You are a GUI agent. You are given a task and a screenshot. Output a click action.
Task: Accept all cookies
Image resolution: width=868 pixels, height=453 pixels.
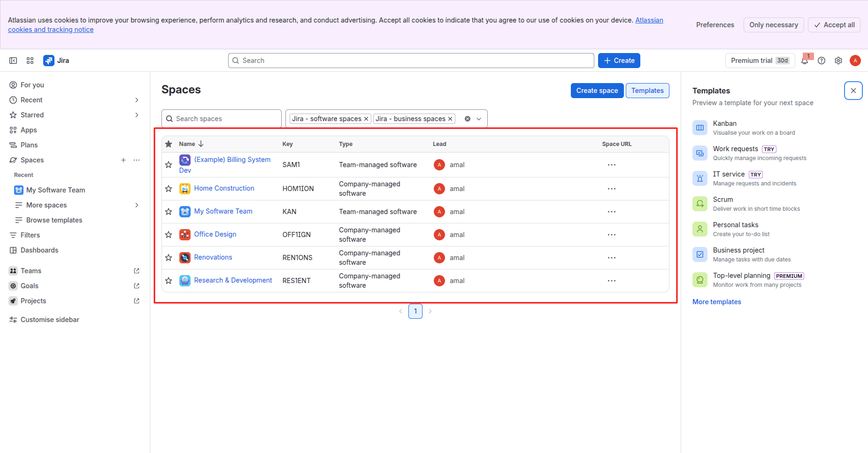[x=834, y=25]
